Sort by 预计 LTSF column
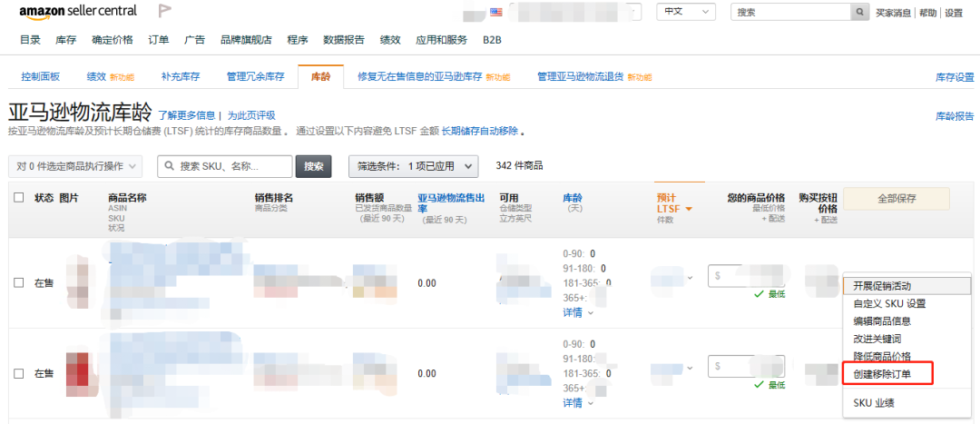Image resolution: width=980 pixels, height=424 pixels. point(674,202)
